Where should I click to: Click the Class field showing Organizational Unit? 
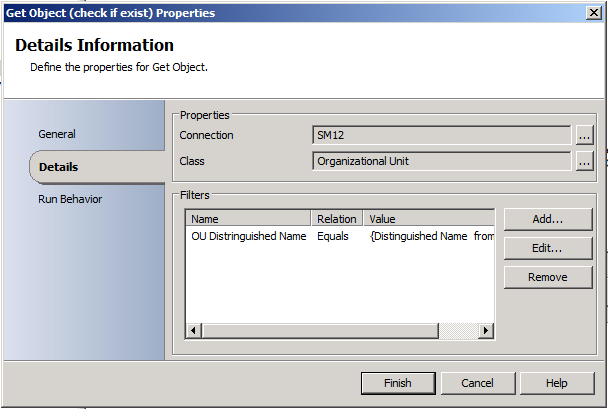coord(441,161)
